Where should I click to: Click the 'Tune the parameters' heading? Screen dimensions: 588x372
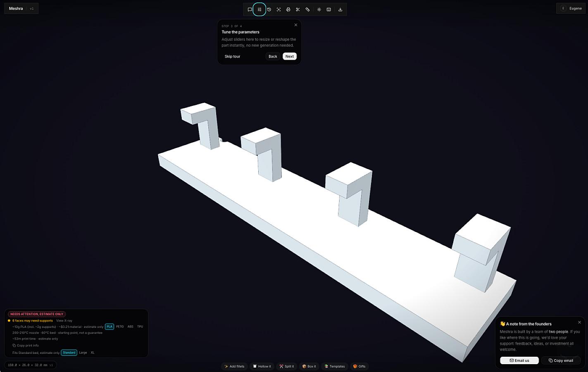pos(240,32)
